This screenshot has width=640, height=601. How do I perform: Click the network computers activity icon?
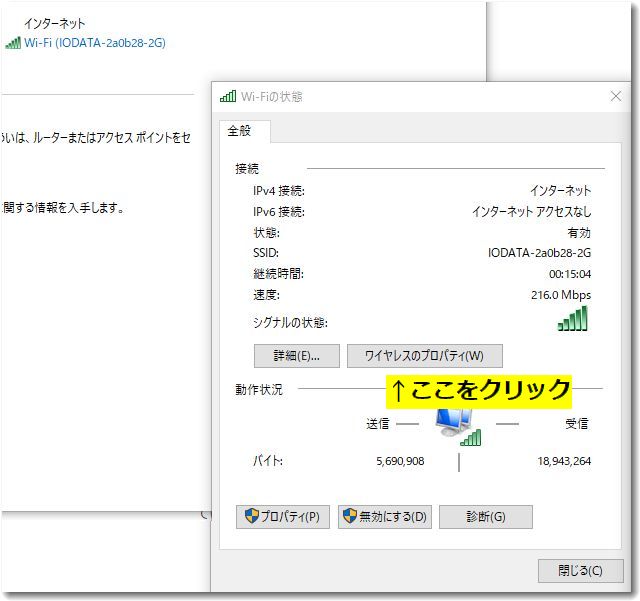tap(453, 421)
